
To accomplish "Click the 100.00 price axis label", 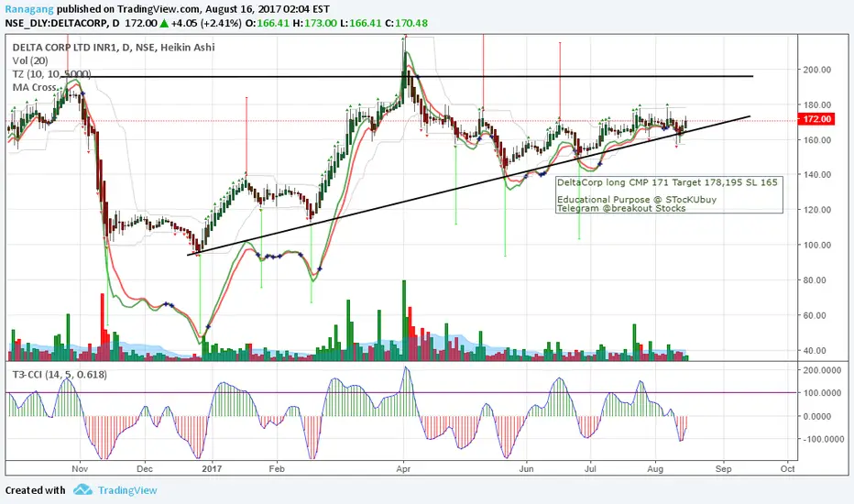I will click(817, 245).
